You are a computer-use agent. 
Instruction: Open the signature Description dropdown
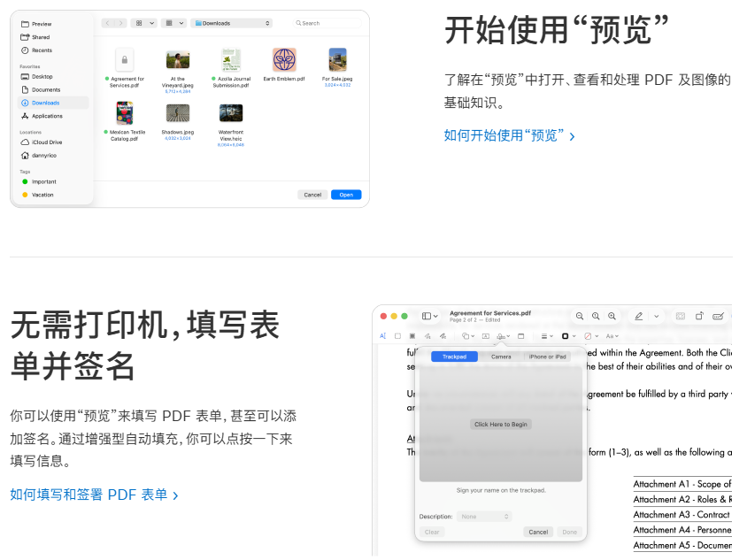click(x=484, y=517)
